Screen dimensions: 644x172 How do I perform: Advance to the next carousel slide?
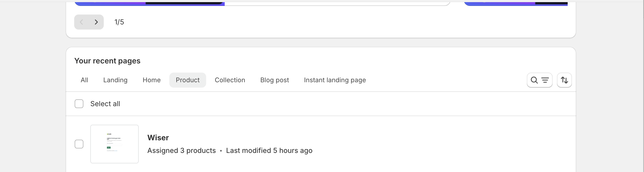pyautogui.click(x=96, y=22)
